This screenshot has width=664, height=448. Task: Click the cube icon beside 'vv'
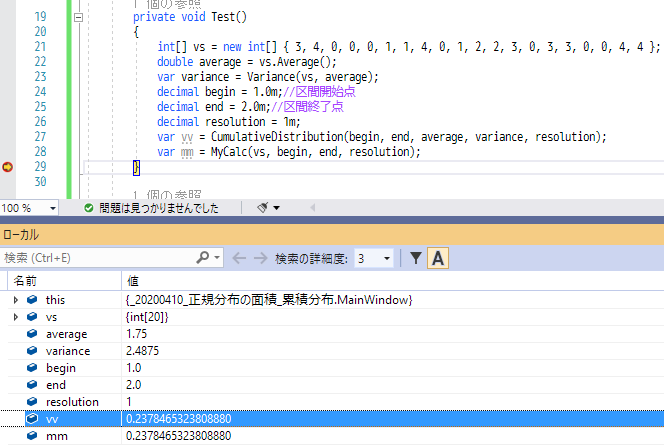32,419
